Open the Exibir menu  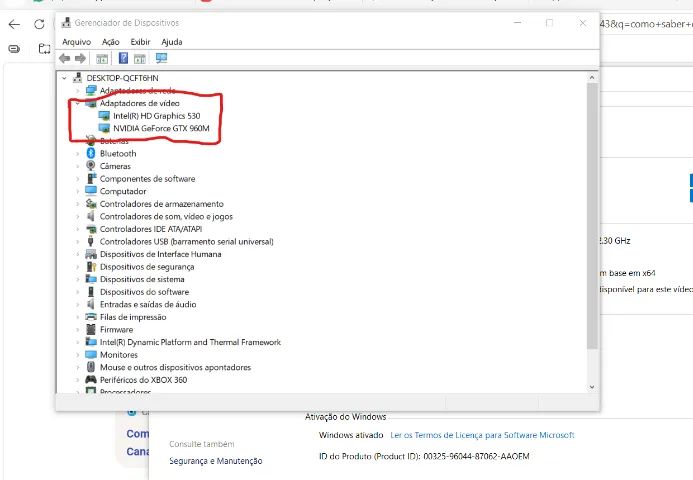pos(140,42)
